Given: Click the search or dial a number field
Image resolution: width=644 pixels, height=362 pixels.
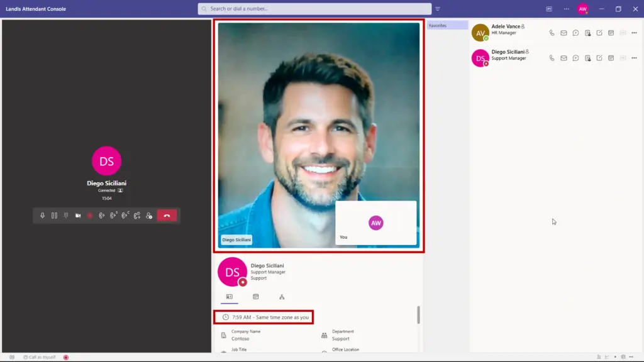Looking at the screenshot, I should [x=314, y=9].
